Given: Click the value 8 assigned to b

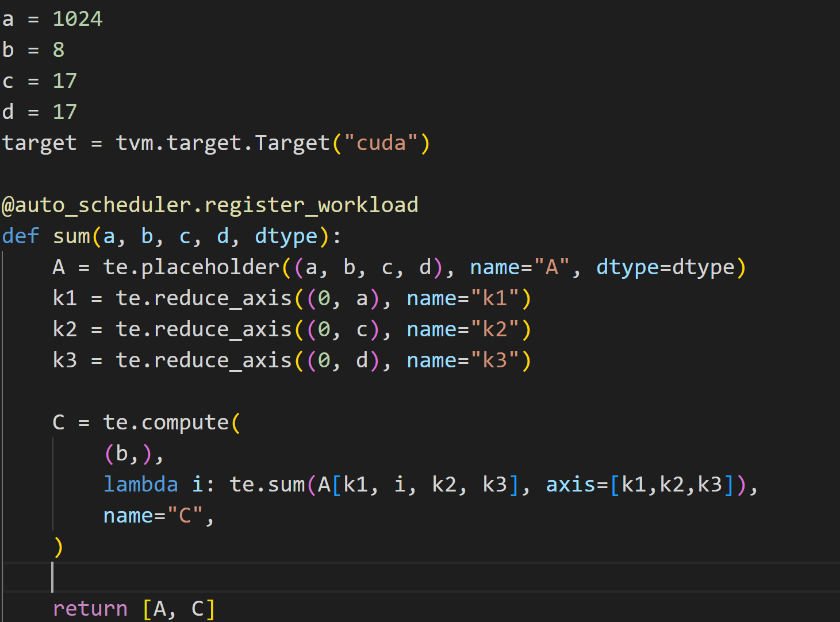Looking at the screenshot, I should [58, 50].
